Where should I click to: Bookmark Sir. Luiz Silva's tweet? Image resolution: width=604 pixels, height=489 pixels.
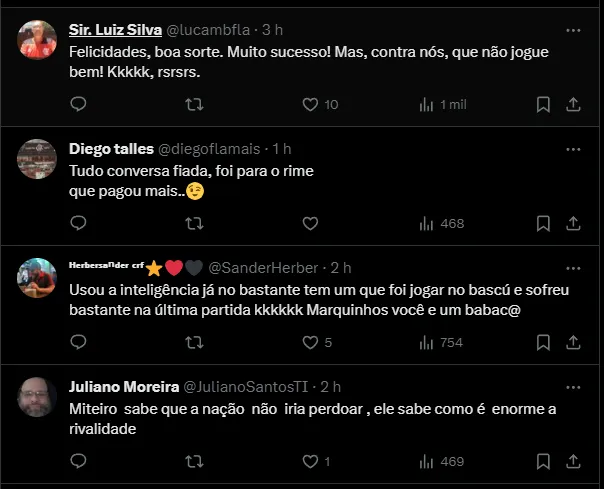pyautogui.click(x=543, y=104)
